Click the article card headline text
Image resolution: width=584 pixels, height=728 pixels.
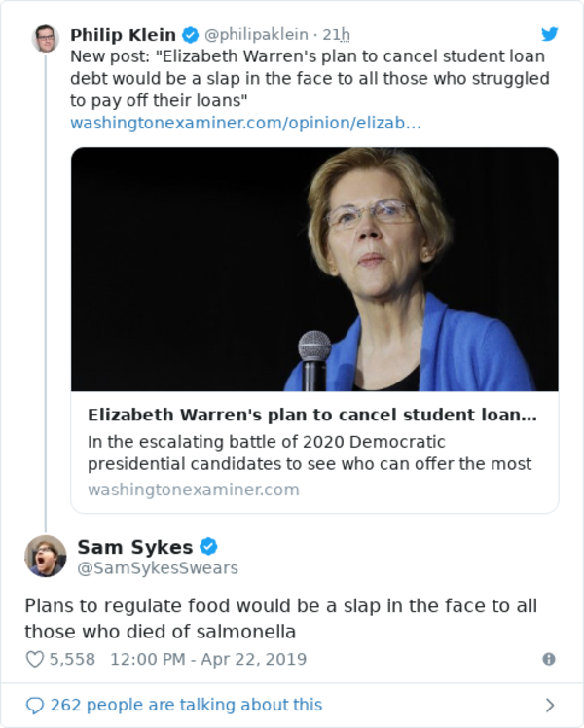(311, 415)
